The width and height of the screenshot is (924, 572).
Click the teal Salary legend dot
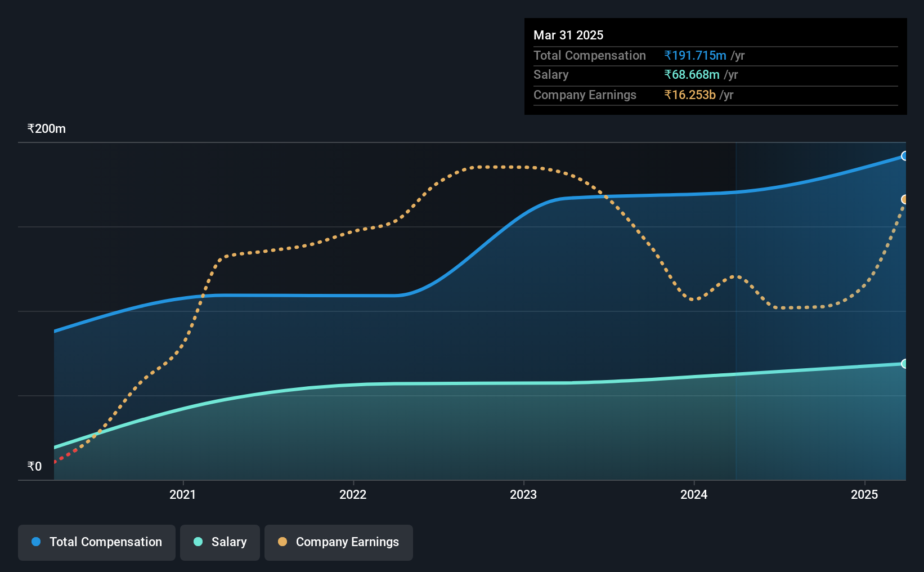[x=198, y=542]
